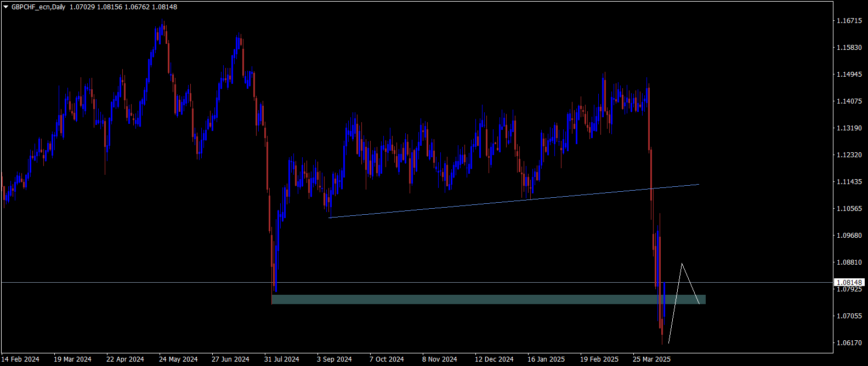Click the 1.14075 price scale label
The width and height of the screenshot is (868, 366).
tap(849, 101)
